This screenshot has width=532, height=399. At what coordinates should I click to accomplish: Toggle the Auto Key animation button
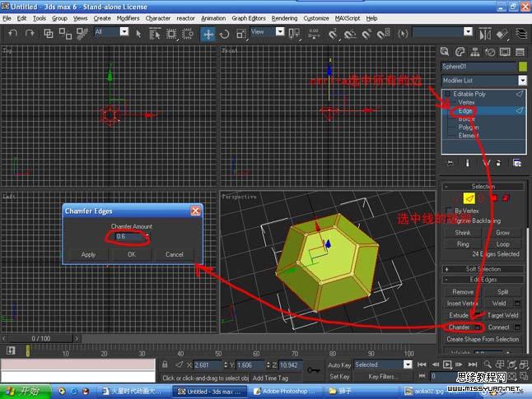tap(339, 364)
